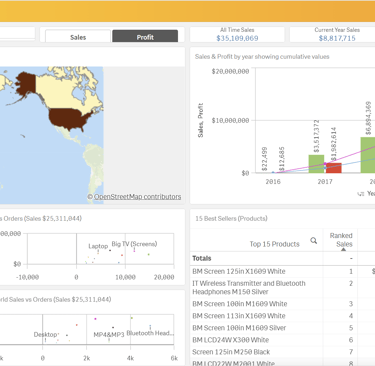This screenshot has width=375, height=366.
Task: Open OpenStreetMap contributors link
Action: (137, 197)
